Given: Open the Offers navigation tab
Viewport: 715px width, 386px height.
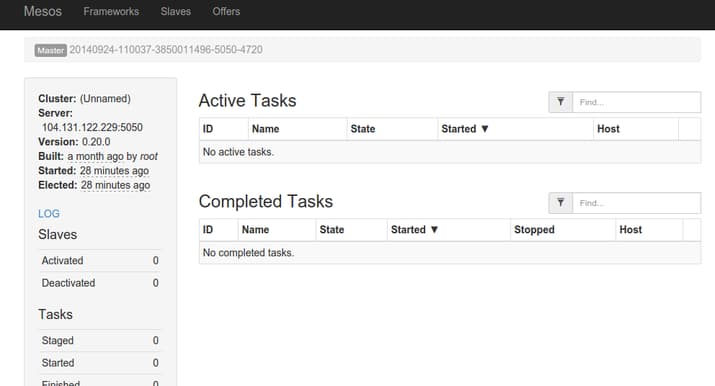Looking at the screenshot, I should click(226, 11).
